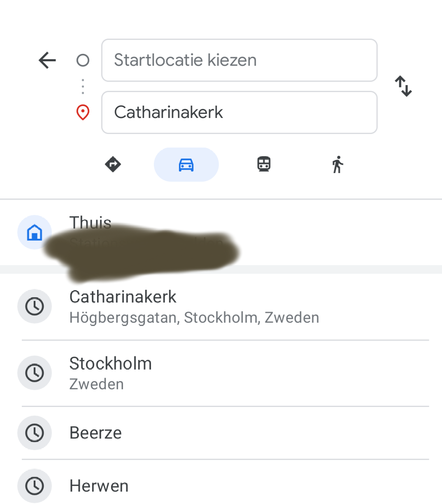Edit the Catharinakerk destination field
This screenshot has width=442, height=504.
[x=239, y=112]
